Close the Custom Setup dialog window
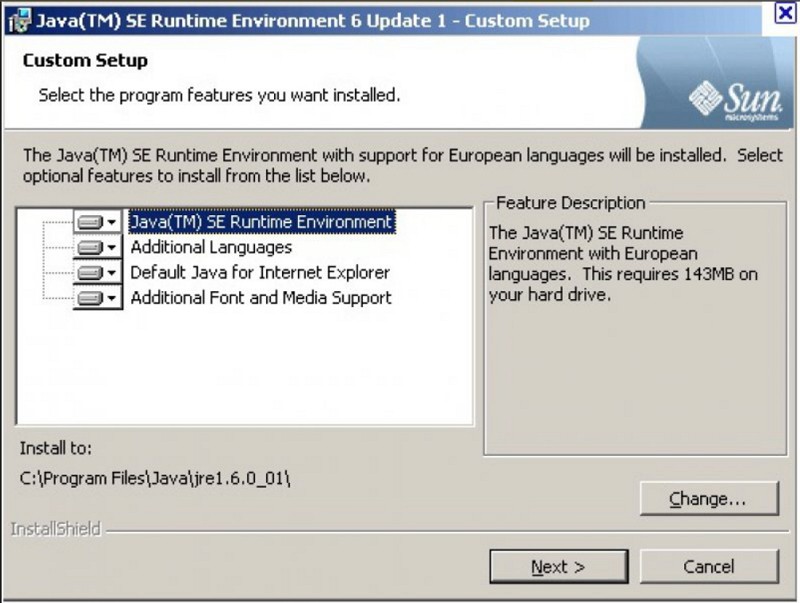The height and width of the screenshot is (603, 800). (x=784, y=12)
